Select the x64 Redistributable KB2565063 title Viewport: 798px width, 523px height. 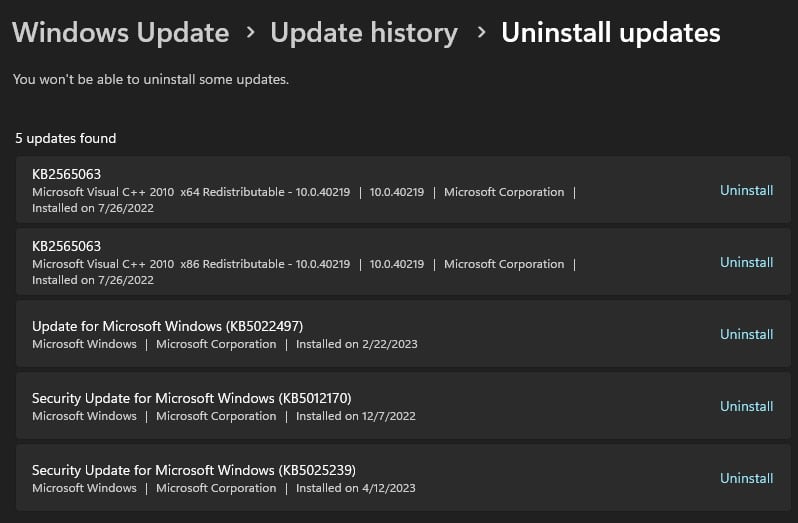click(67, 174)
